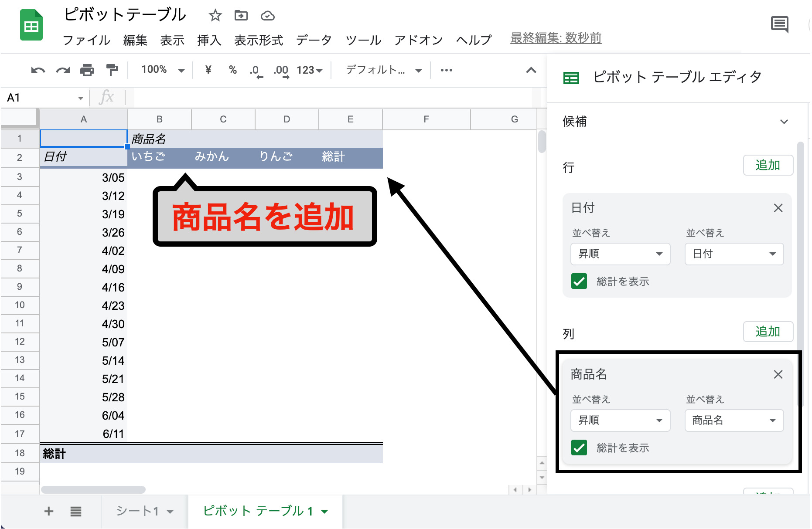The image size is (812, 529).
Task: Click the undo arrow icon
Action: click(x=38, y=70)
